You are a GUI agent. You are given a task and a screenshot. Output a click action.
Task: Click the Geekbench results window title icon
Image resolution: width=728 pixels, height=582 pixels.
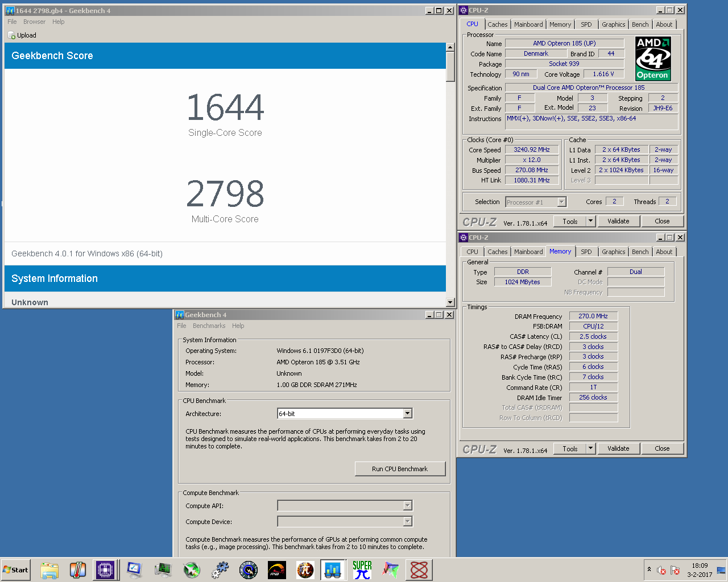(x=10, y=11)
